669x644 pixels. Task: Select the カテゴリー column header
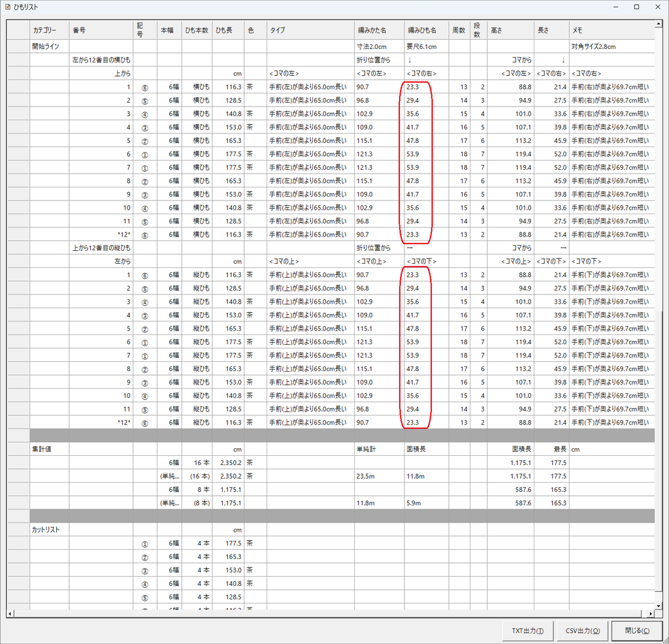[x=50, y=30]
